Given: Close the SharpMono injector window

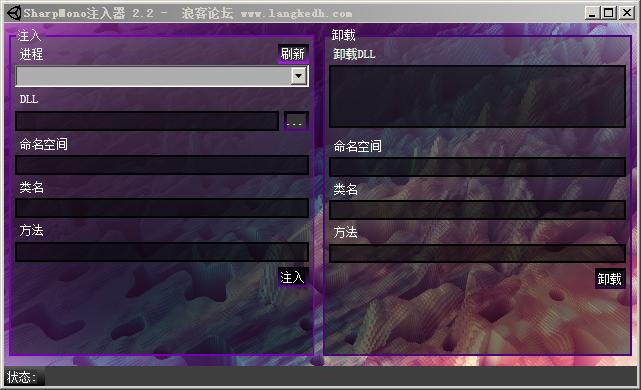Looking at the screenshot, I should click(627, 13).
